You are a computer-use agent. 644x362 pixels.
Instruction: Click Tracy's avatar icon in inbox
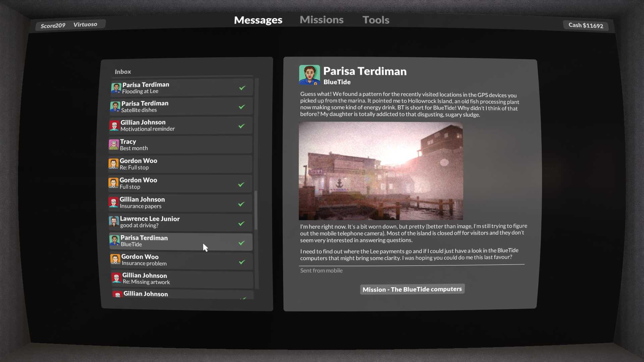click(x=114, y=145)
